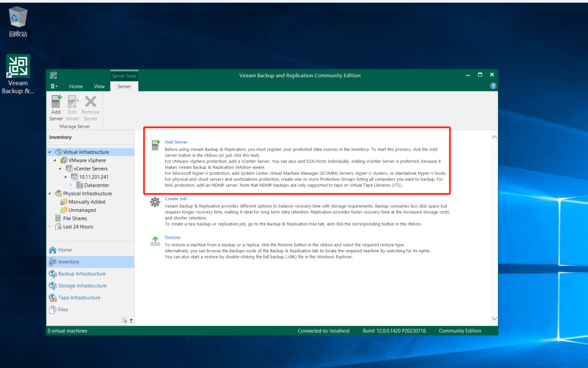
Task: Click the vCenter Servers tree label
Action: tap(90, 169)
